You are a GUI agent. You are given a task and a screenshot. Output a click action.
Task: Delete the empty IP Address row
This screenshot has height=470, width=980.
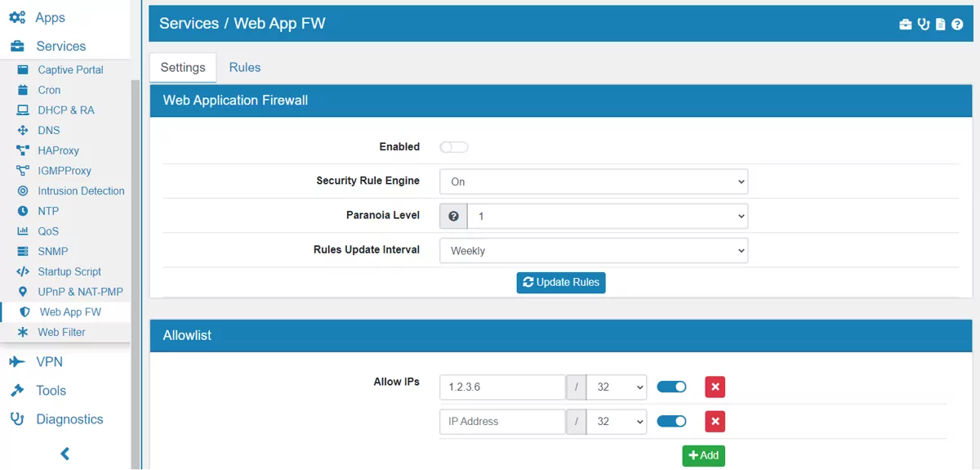[x=715, y=422]
